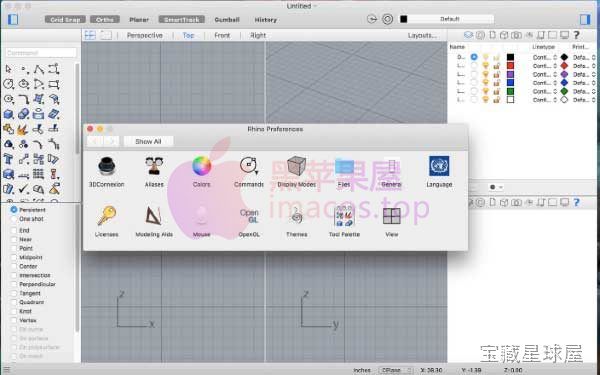Select the text object tool
The height and width of the screenshot is (375, 600).
tap(8, 159)
